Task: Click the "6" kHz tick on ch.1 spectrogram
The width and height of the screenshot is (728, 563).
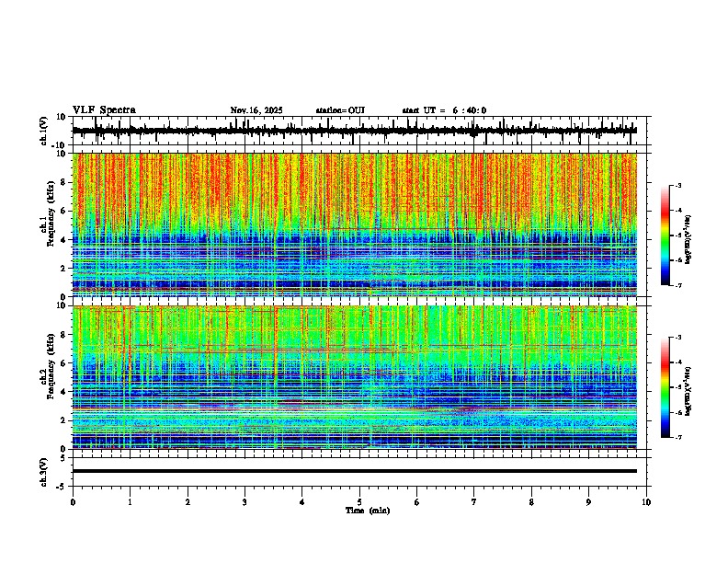Action: [64, 211]
